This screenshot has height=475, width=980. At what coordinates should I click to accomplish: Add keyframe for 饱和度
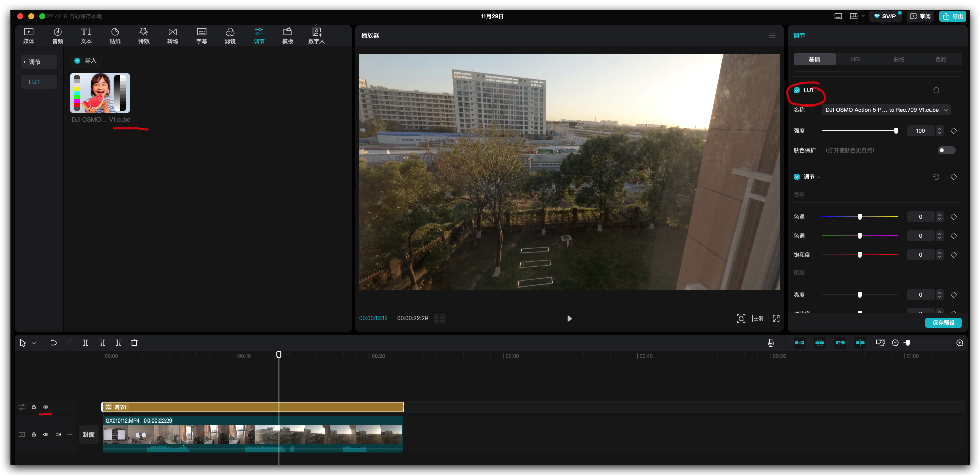[x=954, y=255]
